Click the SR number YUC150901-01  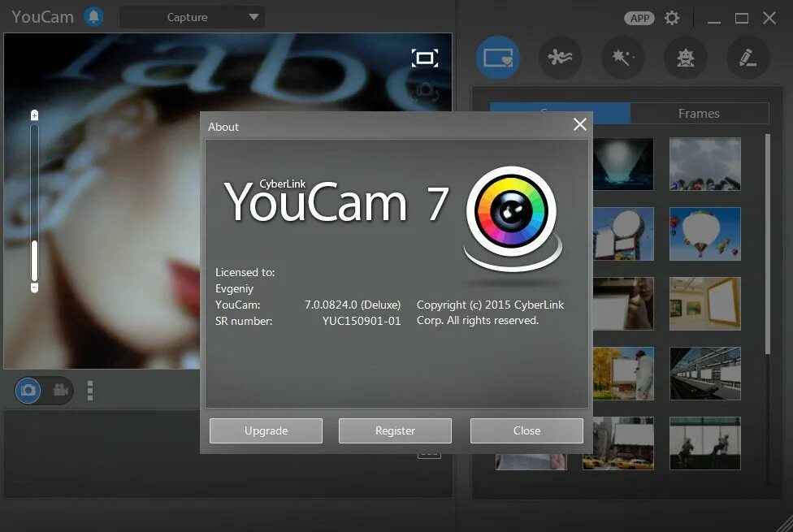click(361, 321)
